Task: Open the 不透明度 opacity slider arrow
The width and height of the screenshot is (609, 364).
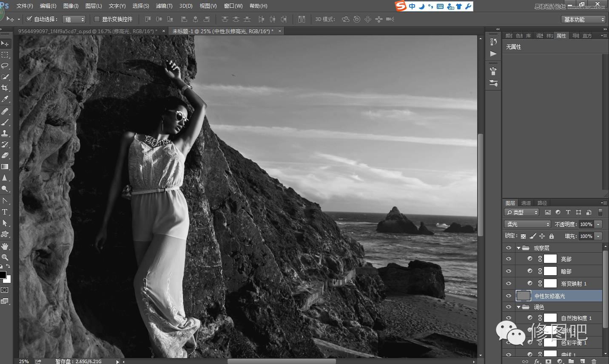Action: coord(598,224)
